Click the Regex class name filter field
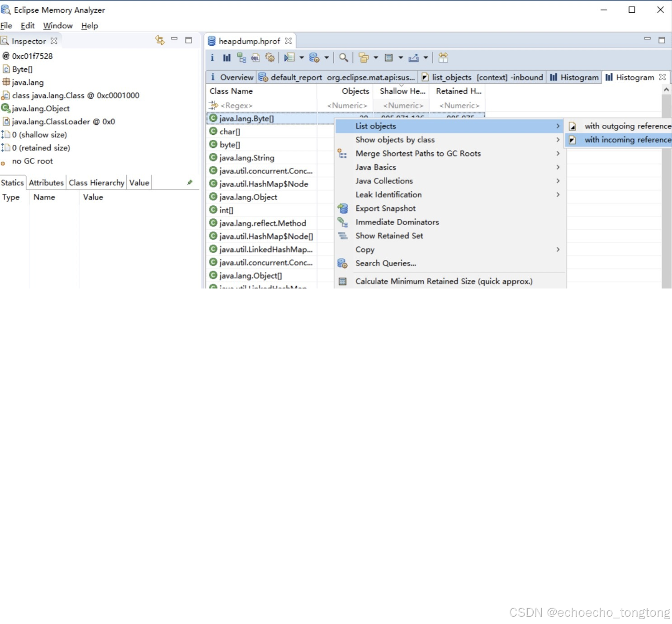The height and width of the screenshot is (624, 672). tap(261, 105)
